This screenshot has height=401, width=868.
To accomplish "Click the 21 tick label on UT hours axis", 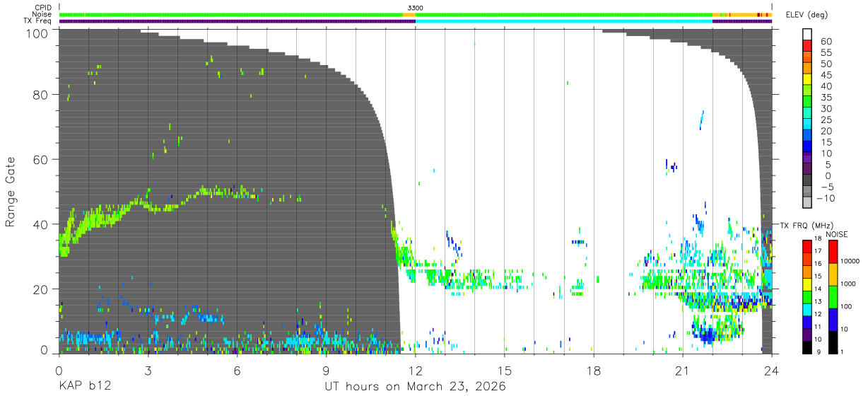I will [682, 370].
